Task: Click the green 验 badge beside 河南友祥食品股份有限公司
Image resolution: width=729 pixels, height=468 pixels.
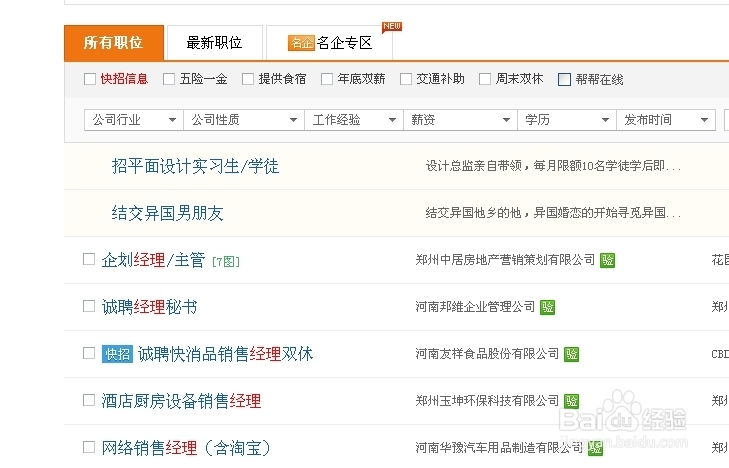Action: [x=571, y=354]
